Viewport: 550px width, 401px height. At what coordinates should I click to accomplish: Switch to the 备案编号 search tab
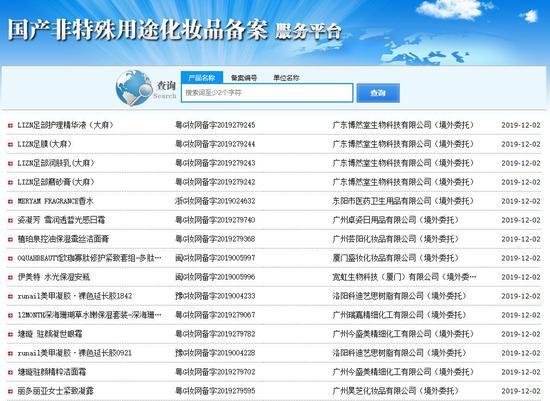pos(244,78)
